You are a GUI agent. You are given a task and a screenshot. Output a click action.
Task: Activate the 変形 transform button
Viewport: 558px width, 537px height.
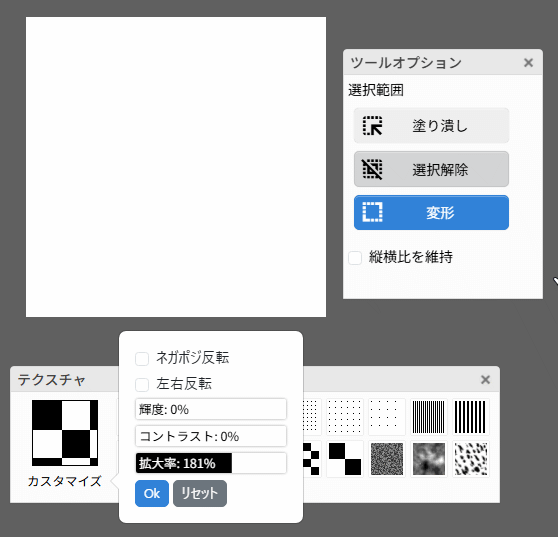pos(431,212)
